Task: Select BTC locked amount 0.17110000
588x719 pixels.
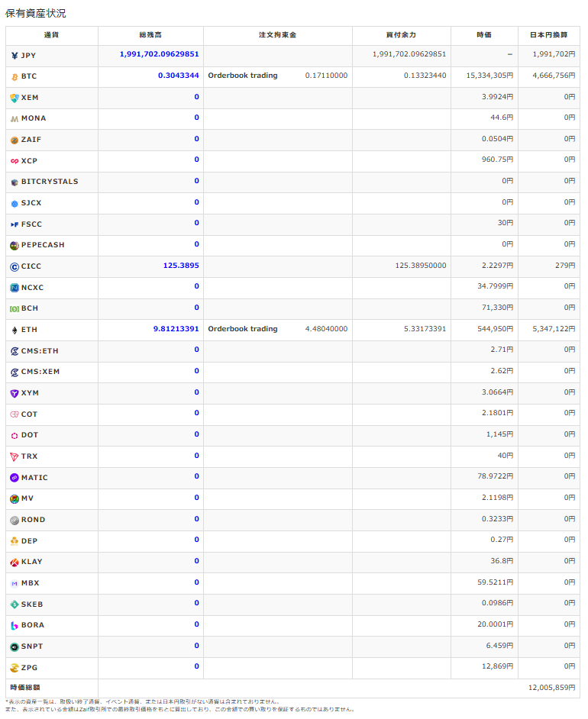Action: click(327, 76)
